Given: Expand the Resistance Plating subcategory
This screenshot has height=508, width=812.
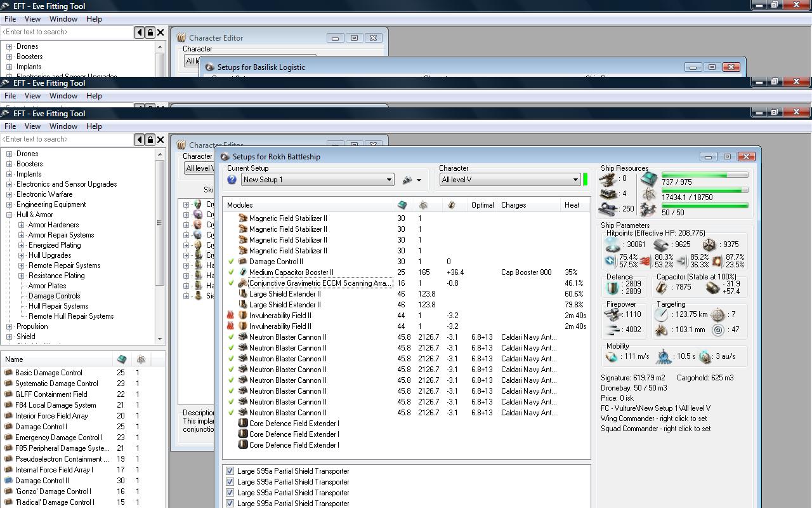Looking at the screenshot, I should pos(21,276).
